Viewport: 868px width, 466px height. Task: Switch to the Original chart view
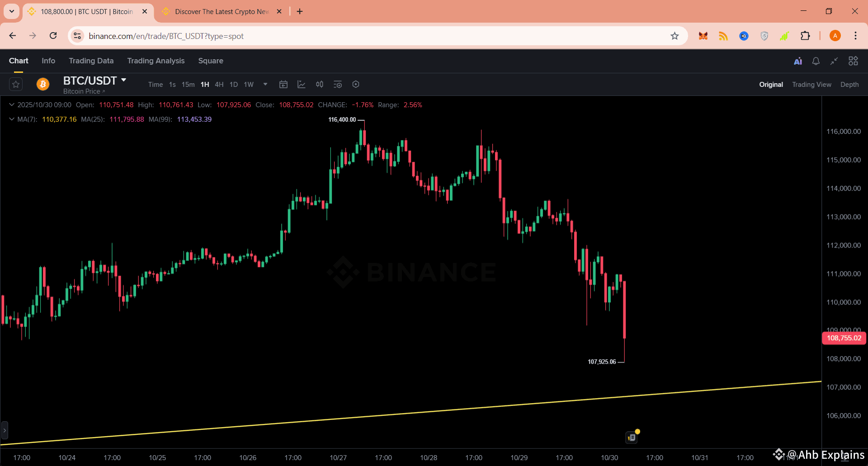pyautogui.click(x=771, y=85)
